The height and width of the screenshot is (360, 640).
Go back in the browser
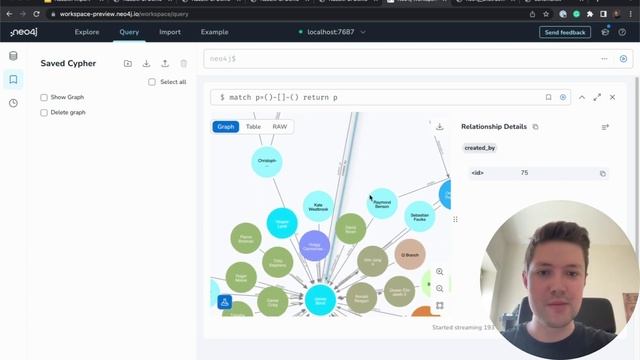(9, 14)
